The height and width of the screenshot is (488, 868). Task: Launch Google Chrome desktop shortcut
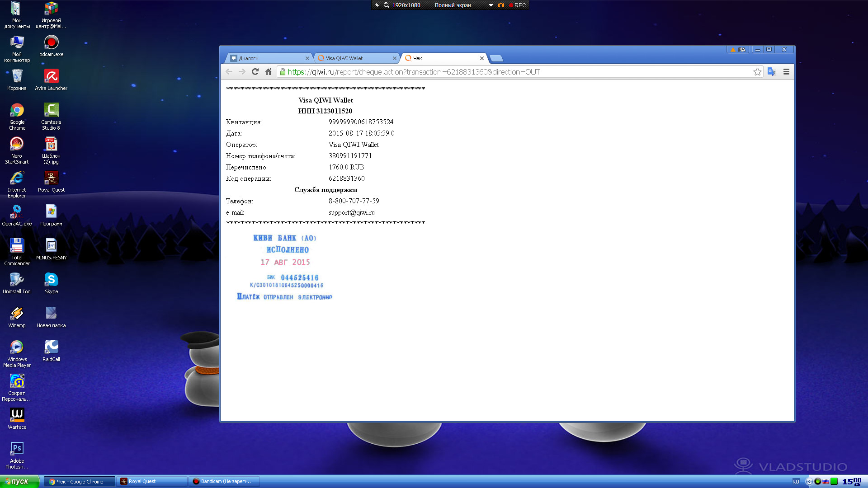coord(17,117)
